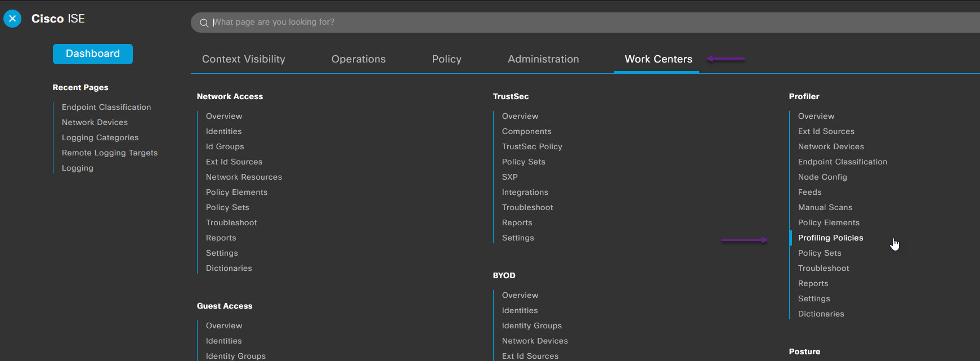
Task: Select Network Devices under BYOD
Action: [x=535, y=341]
